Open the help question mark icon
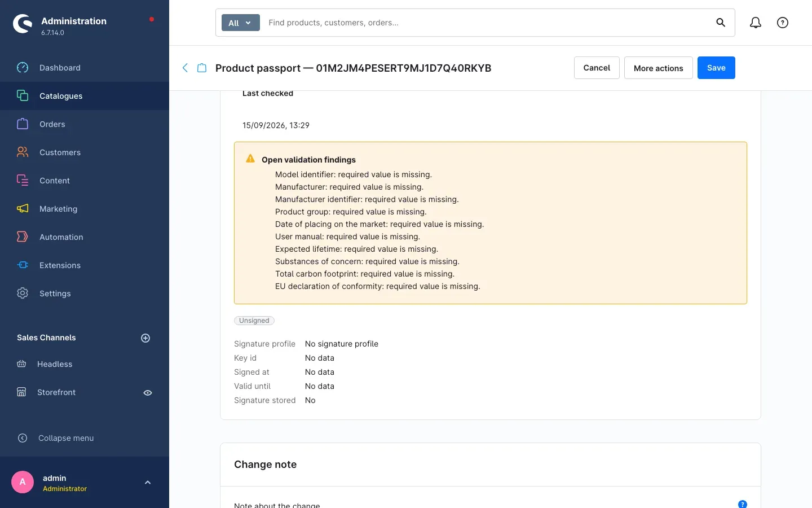This screenshot has width=812, height=508. click(x=783, y=23)
